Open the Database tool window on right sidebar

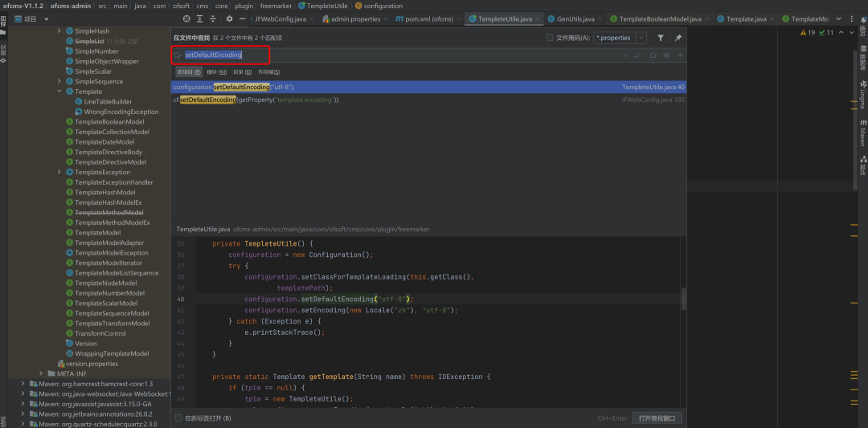click(862, 58)
